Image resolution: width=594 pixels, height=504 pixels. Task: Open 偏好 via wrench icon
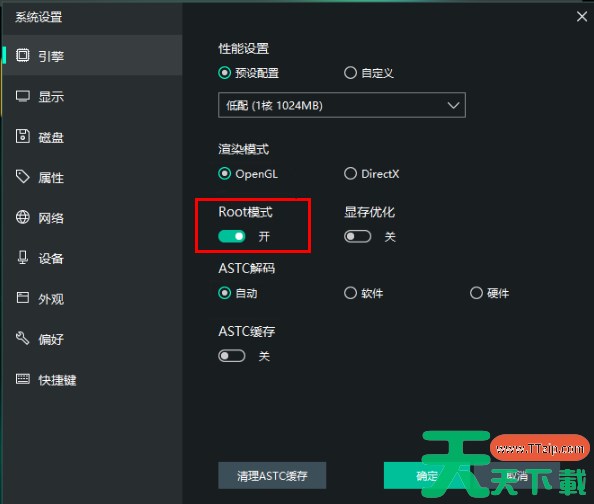22,338
